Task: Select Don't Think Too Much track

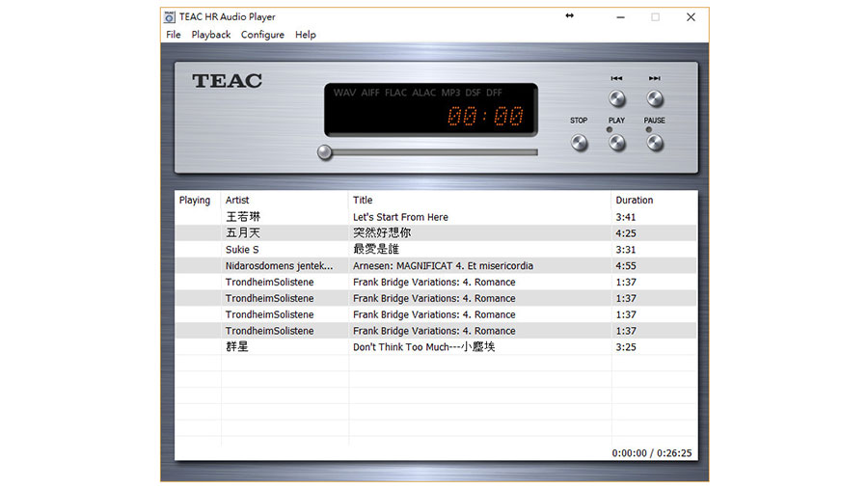Action: [x=436, y=347]
